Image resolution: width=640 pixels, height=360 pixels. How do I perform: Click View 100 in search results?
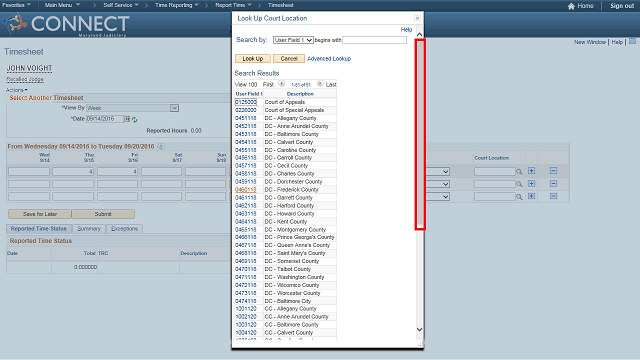point(246,84)
